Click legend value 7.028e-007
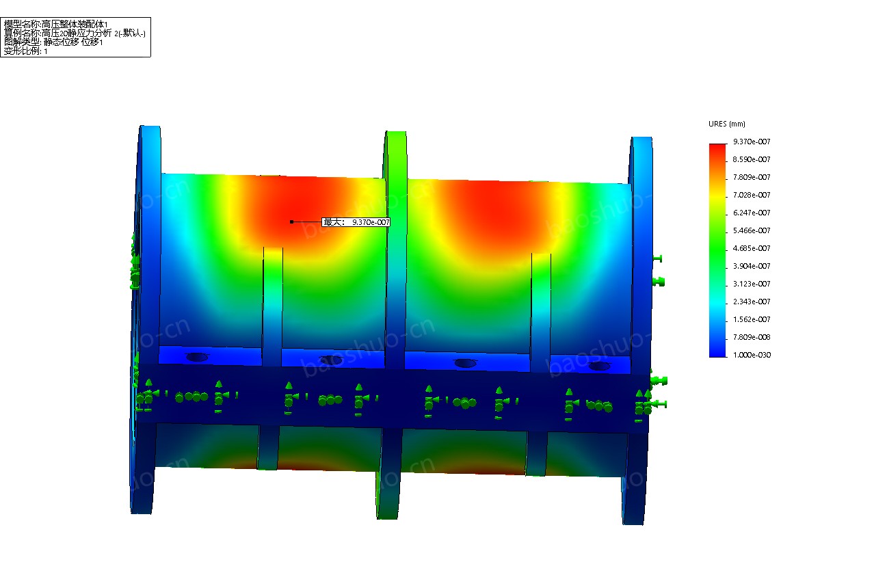Screen dimensions: 887x588 coord(752,195)
